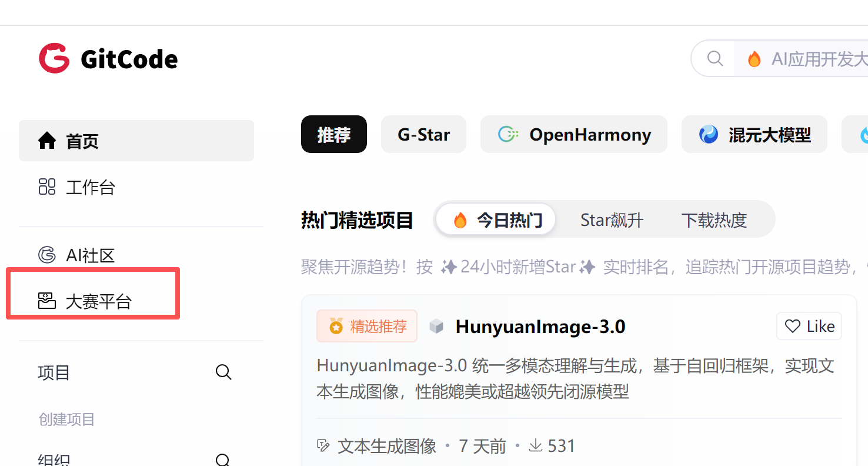This screenshot has width=868, height=466.
Task: Click the 创建项目 link
Action: coord(67,420)
